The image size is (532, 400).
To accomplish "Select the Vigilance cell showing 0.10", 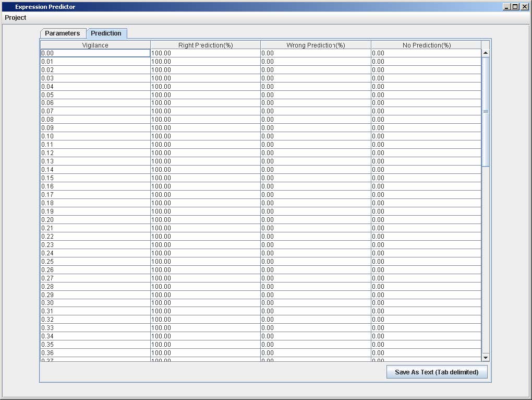I will pyautogui.click(x=95, y=136).
